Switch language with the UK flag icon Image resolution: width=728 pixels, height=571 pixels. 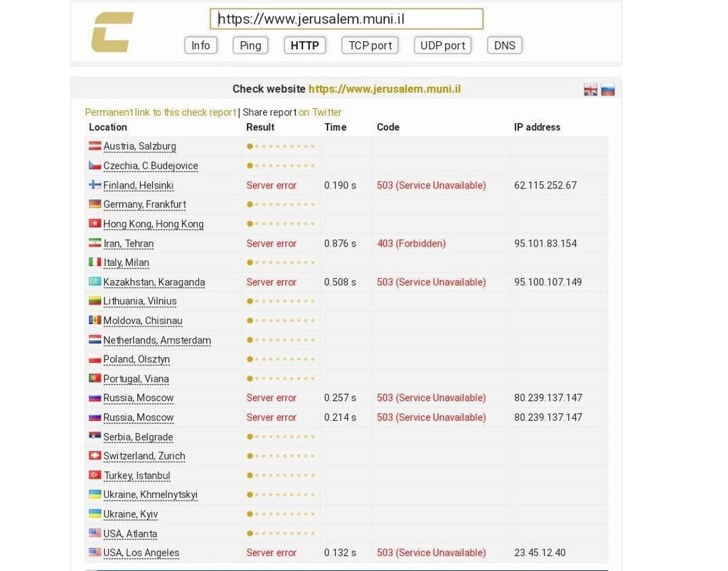tap(590, 90)
